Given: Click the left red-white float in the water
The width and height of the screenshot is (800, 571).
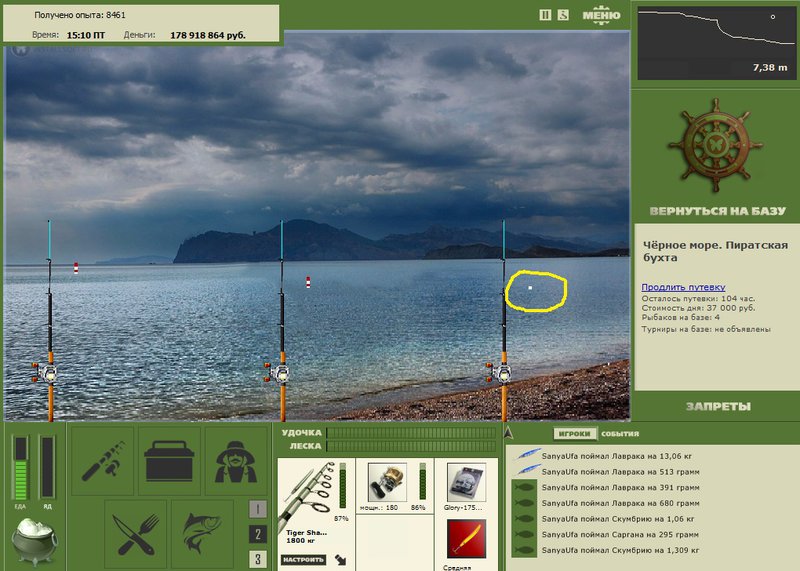Looking at the screenshot, I should (76, 268).
